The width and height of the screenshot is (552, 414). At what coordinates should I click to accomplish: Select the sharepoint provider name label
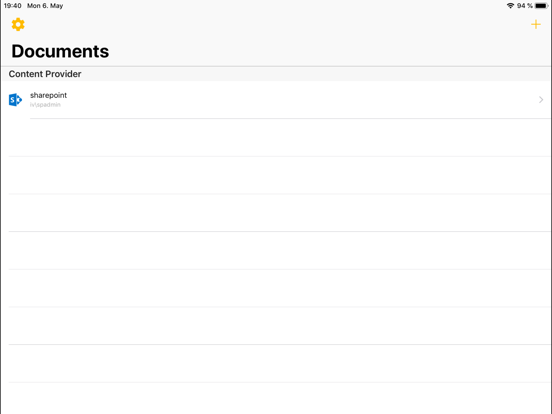pos(48,95)
